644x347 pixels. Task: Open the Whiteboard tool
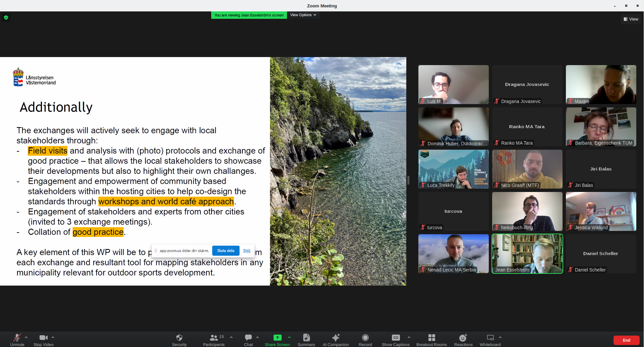click(490, 338)
